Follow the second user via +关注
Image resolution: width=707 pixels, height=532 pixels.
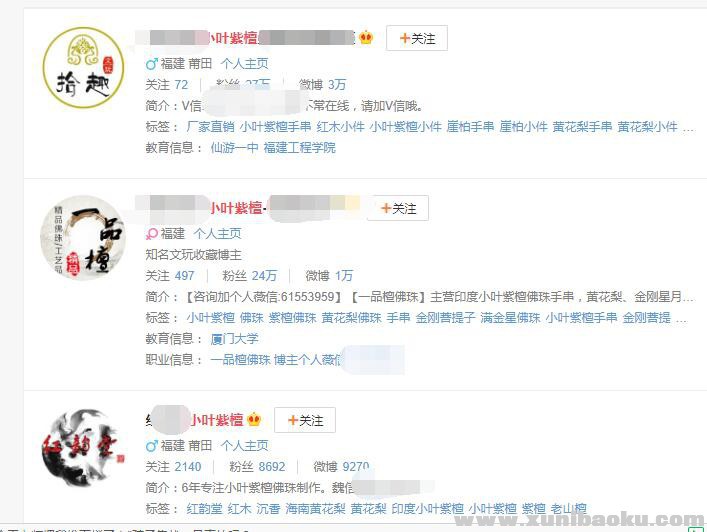[398, 208]
